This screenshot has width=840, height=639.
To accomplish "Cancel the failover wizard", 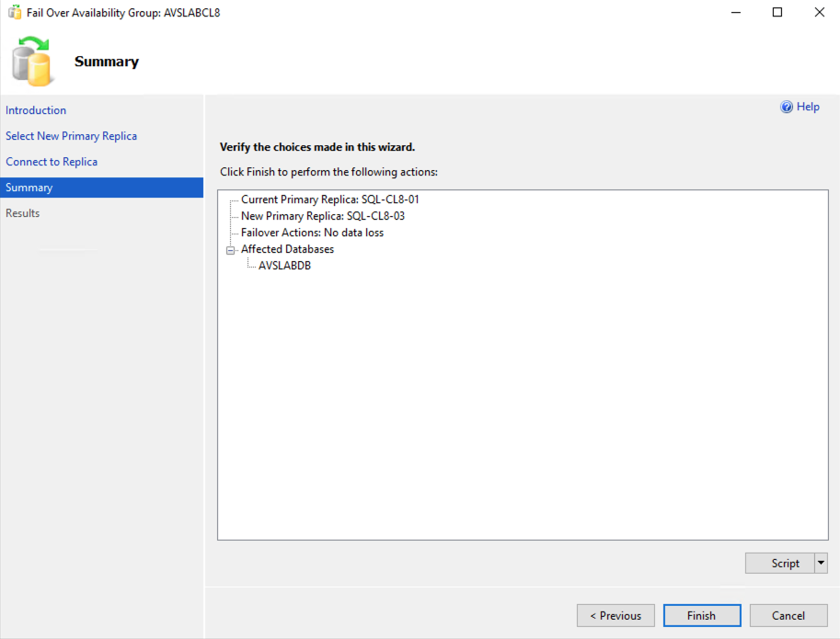I will point(788,615).
